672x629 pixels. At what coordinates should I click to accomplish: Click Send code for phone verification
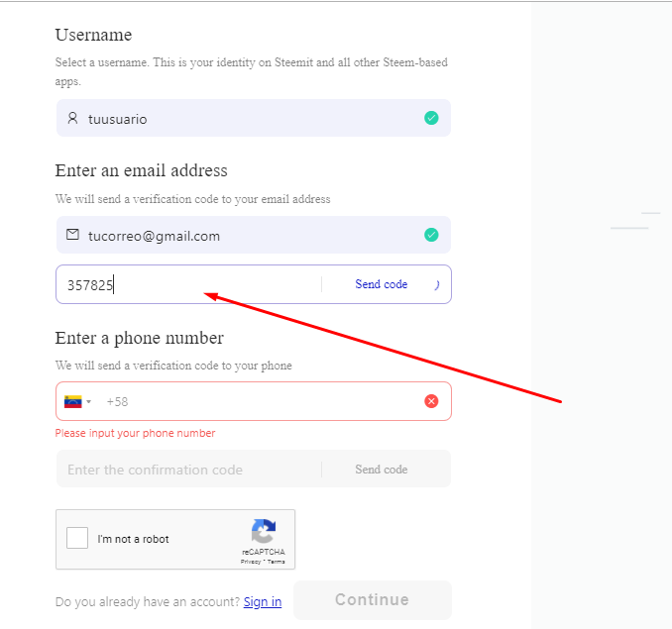click(x=381, y=470)
